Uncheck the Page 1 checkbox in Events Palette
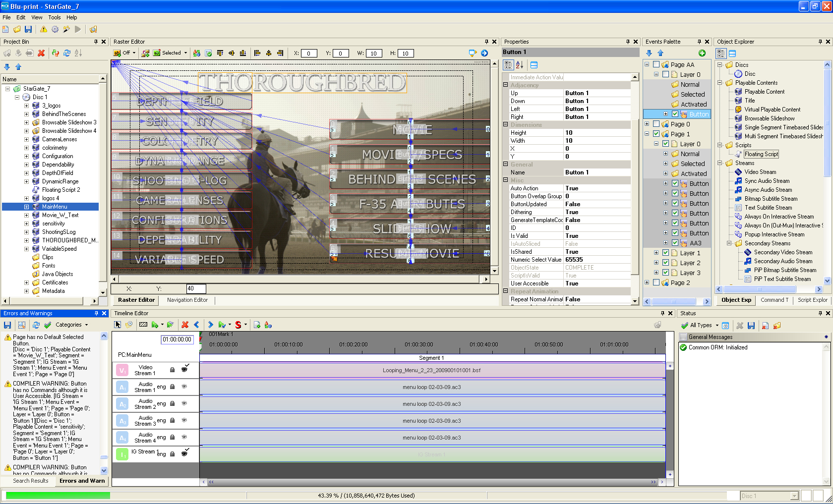 pyautogui.click(x=656, y=134)
